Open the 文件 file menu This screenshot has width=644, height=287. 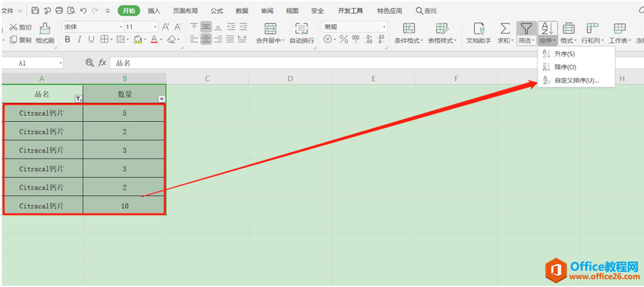[x=11, y=11]
